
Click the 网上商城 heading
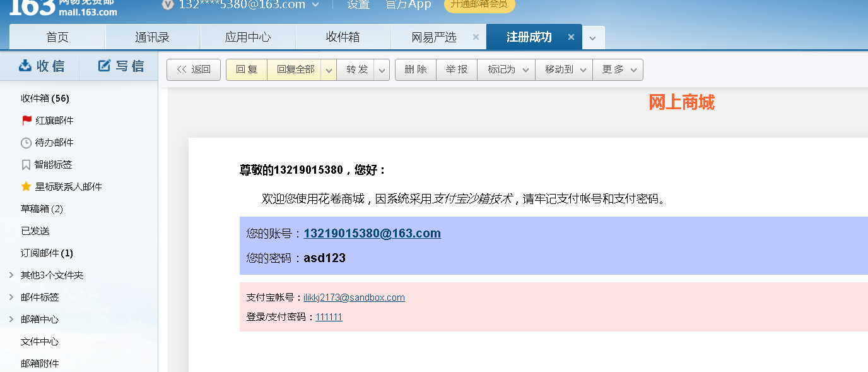pos(682,102)
